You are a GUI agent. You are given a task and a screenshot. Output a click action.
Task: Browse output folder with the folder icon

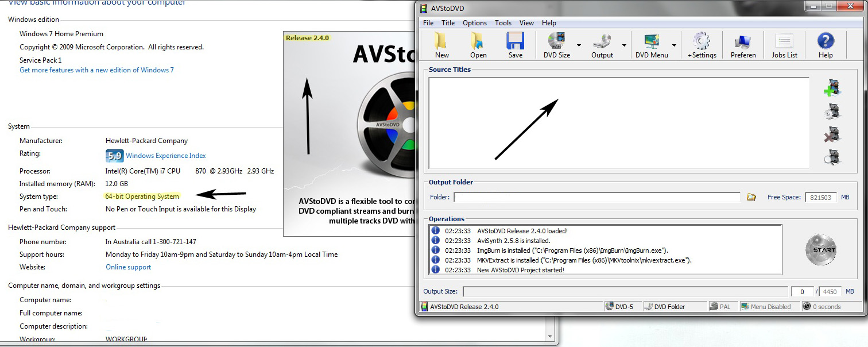tap(751, 197)
